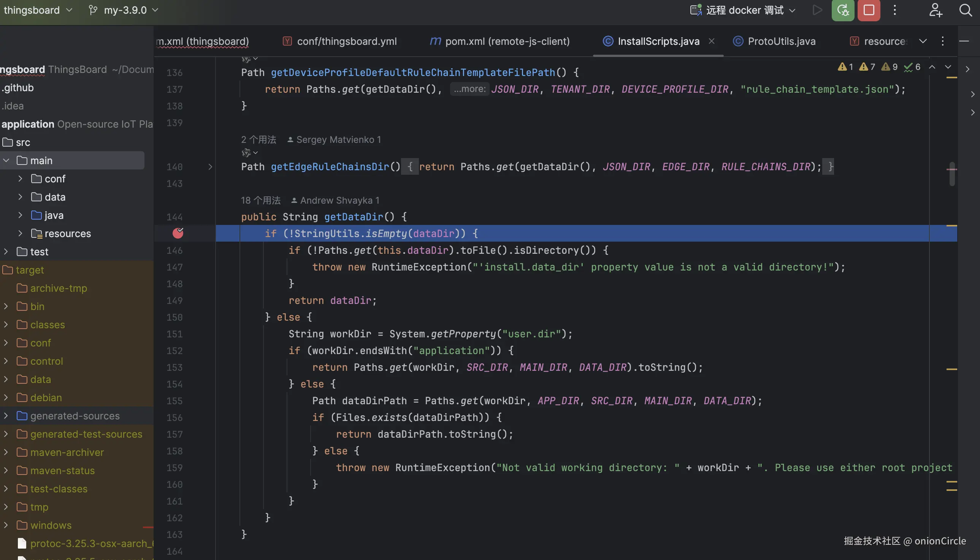
Task: Click the add user collaboration icon
Action: 935,10
